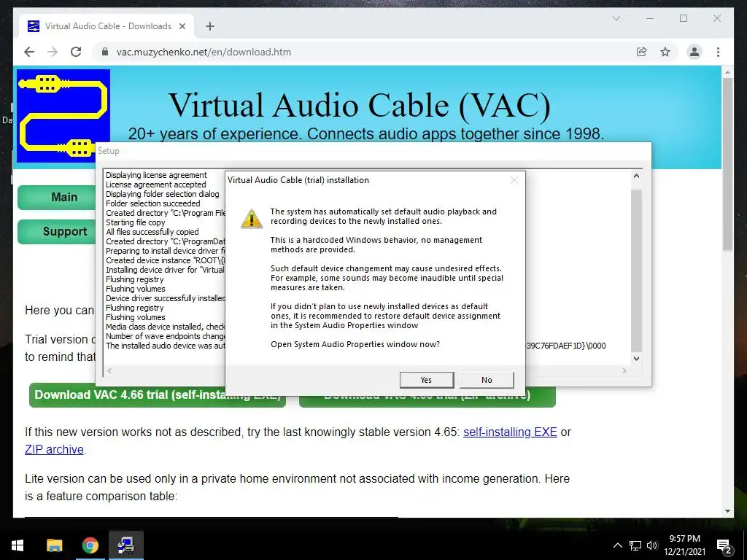
Task: Open Chrome's three-dot menu
Action: click(718, 52)
